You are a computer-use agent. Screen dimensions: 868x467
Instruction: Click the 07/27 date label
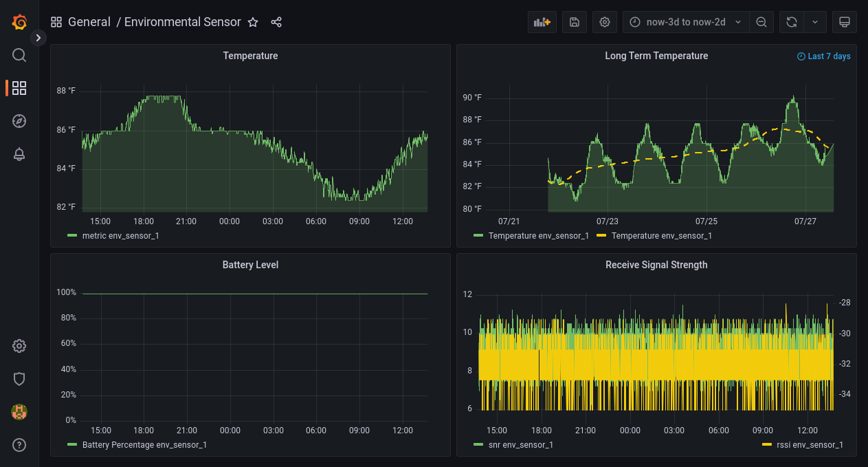point(805,221)
